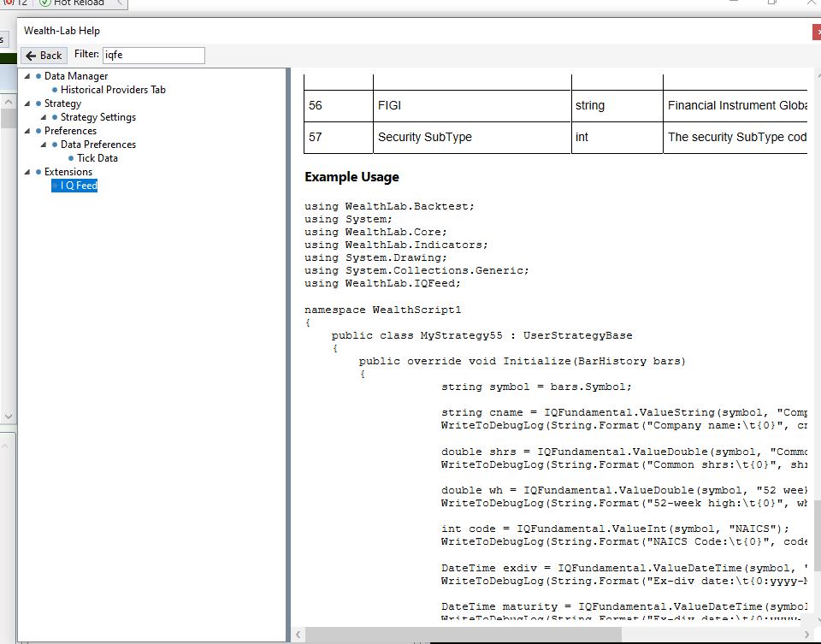Click the 'DateTime exdiv' code line

click(x=624, y=568)
